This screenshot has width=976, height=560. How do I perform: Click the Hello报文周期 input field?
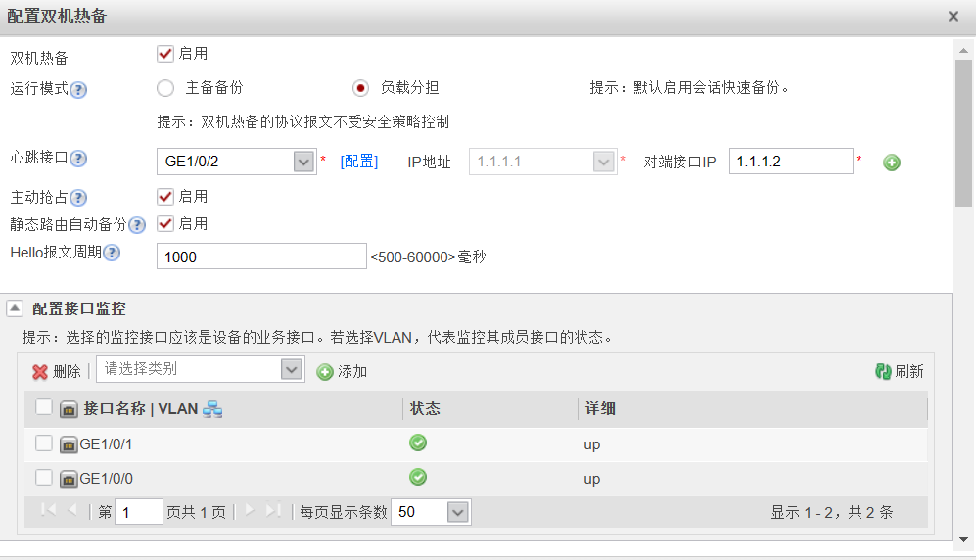pyautogui.click(x=260, y=257)
